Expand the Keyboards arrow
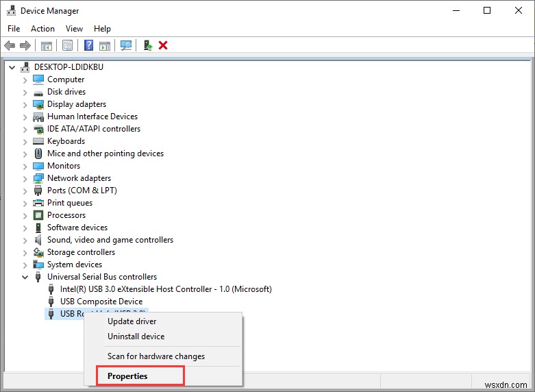535x392 pixels. click(x=25, y=142)
